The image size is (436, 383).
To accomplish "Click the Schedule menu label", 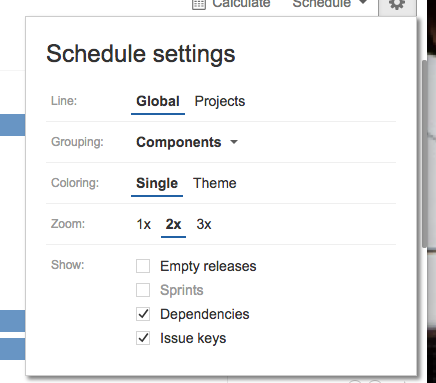I will point(321,4).
